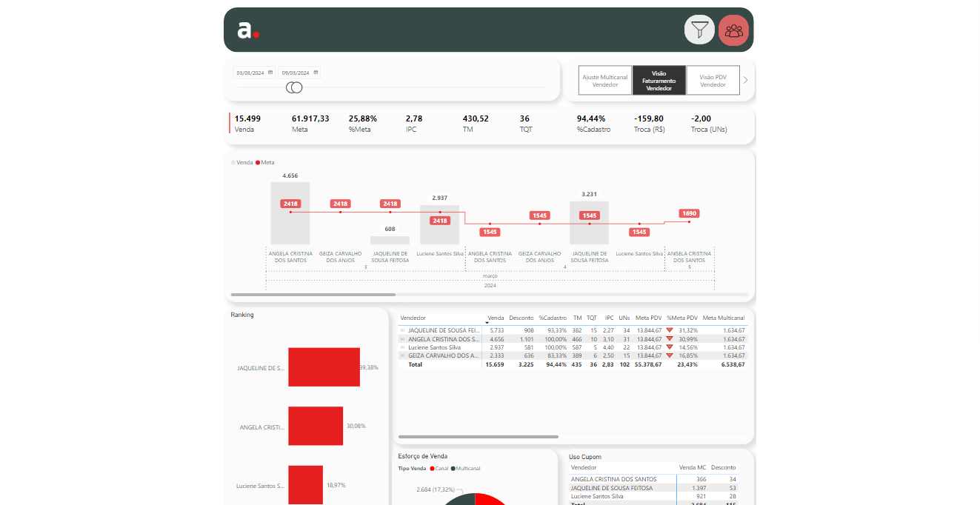Open the calendar picker for end date 09/03/2024
Image resolution: width=980 pixels, height=505 pixels.
[316, 73]
